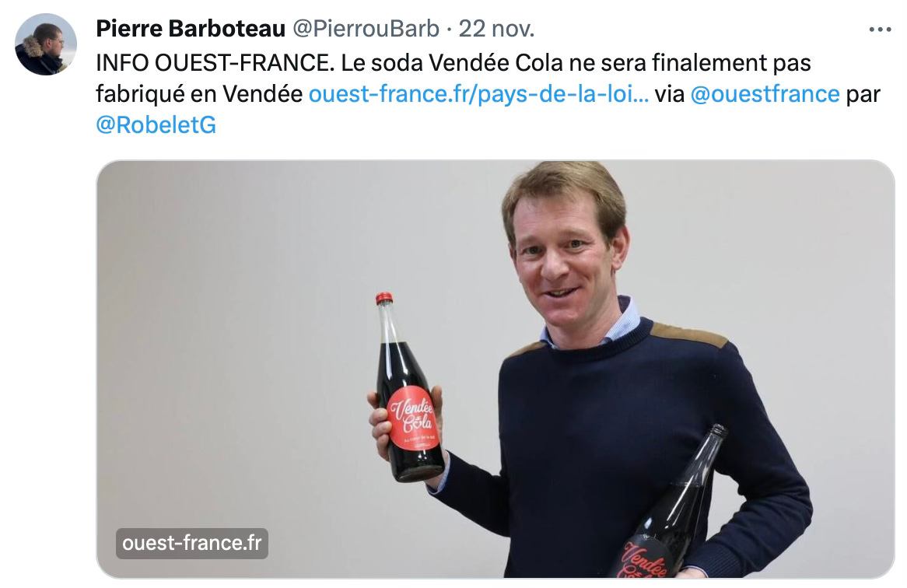Open the @ouestfrance mention
This screenshot has width=907, height=588.
click(765, 93)
